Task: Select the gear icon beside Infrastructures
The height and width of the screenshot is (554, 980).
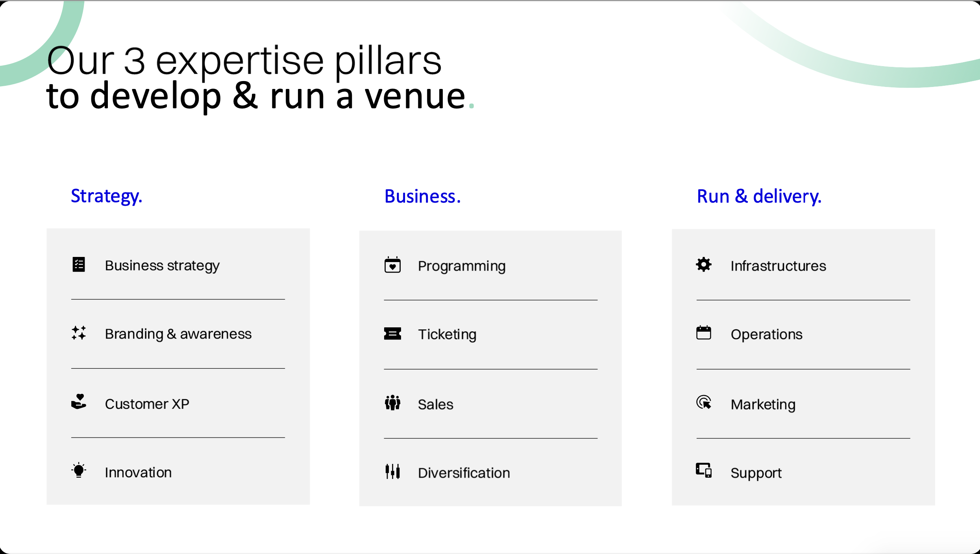Action: pyautogui.click(x=704, y=264)
